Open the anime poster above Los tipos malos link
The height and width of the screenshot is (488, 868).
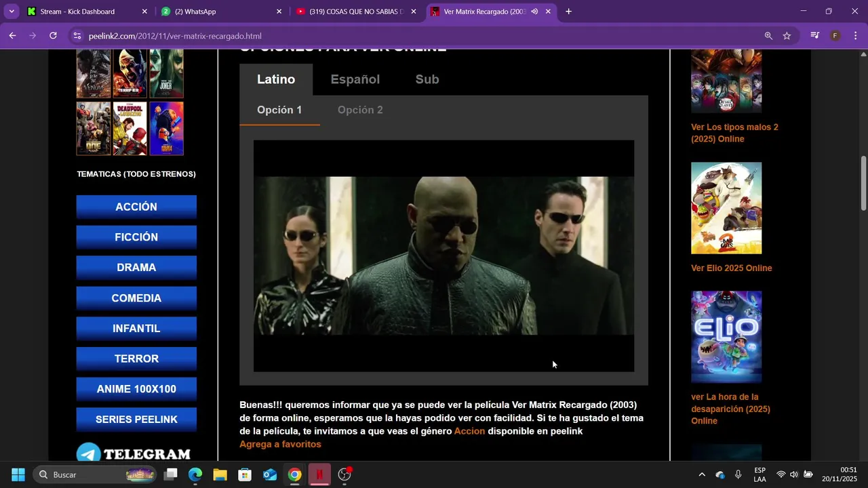click(x=726, y=81)
